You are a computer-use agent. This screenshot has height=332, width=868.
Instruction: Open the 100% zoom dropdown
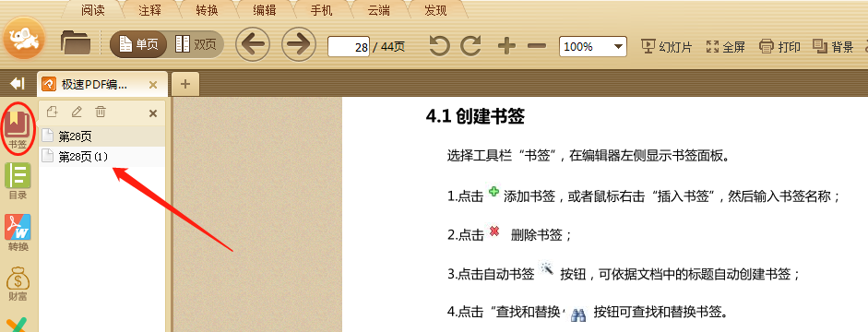pos(593,46)
